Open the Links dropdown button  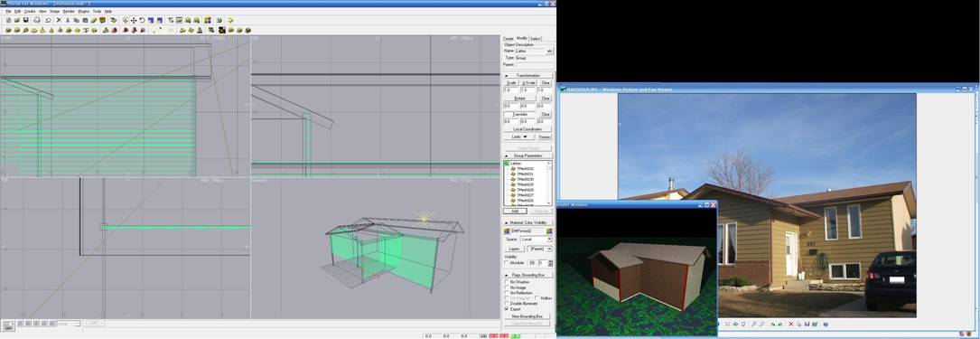[519, 137]
